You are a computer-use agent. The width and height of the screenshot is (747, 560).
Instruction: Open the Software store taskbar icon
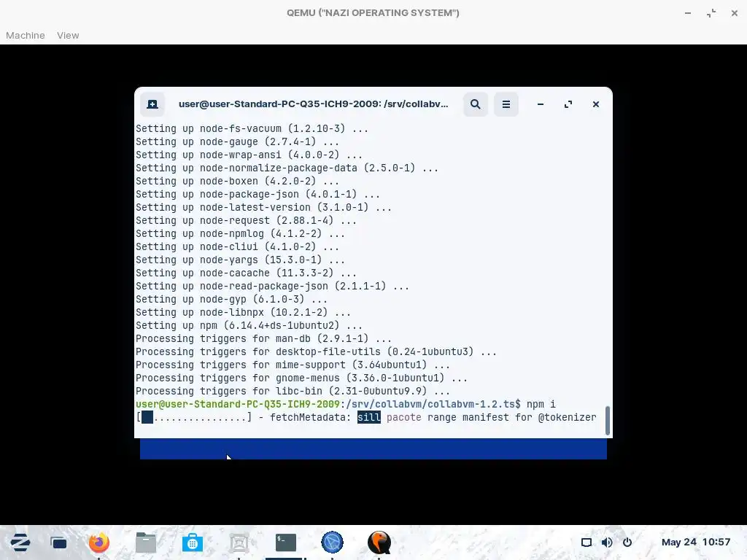(x=193, y=542)
